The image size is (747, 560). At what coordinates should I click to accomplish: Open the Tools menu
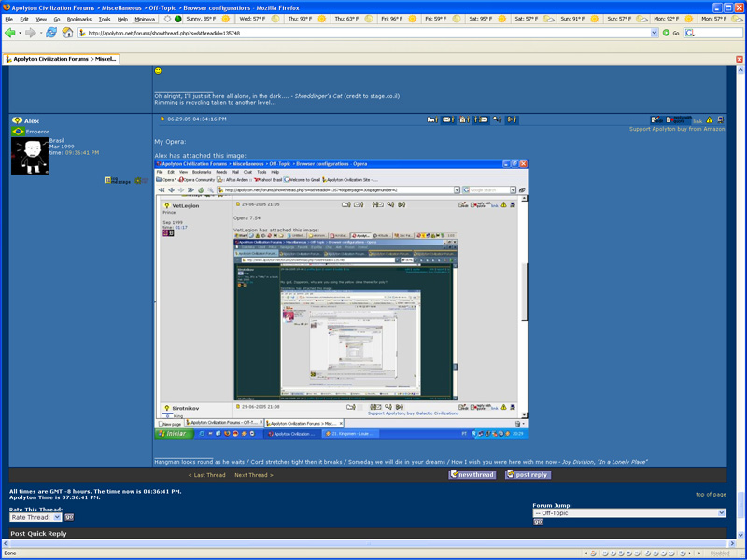pyautogui.click(x=105, y=19)
